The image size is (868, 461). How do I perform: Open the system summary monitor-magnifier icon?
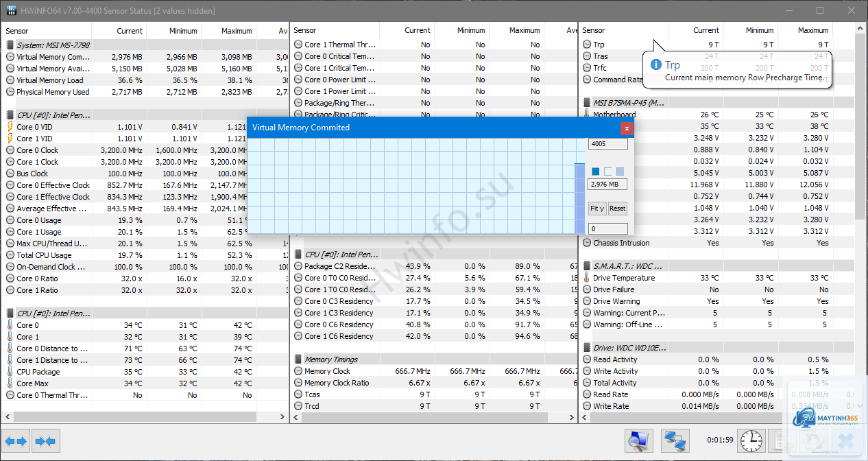639,440
